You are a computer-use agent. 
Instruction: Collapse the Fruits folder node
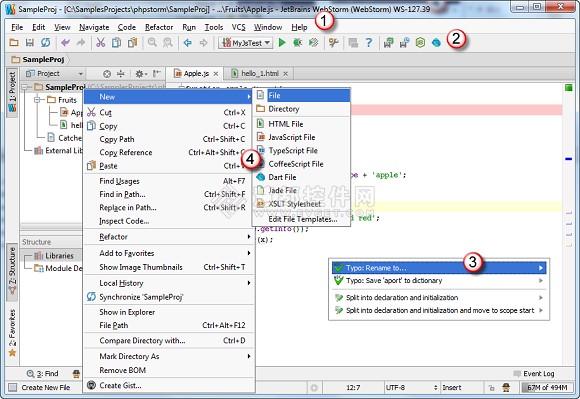pos(37,99)
